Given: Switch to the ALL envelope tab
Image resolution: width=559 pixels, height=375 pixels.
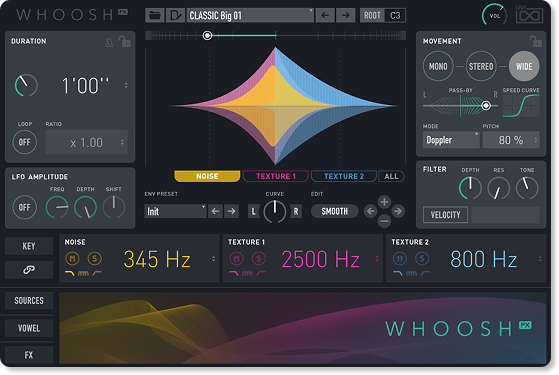Looking at the screenshot, I should [391, 176].
